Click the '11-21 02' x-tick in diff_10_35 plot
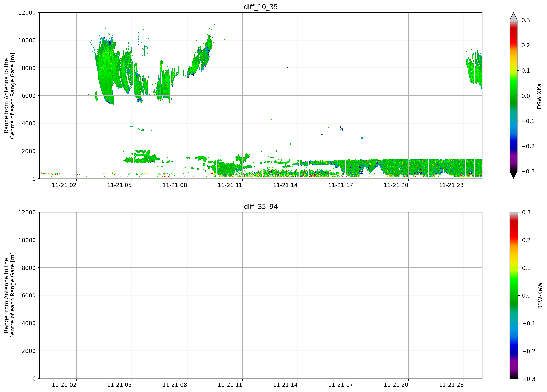The width and height of the screenshot is (547, 392). 64,185
